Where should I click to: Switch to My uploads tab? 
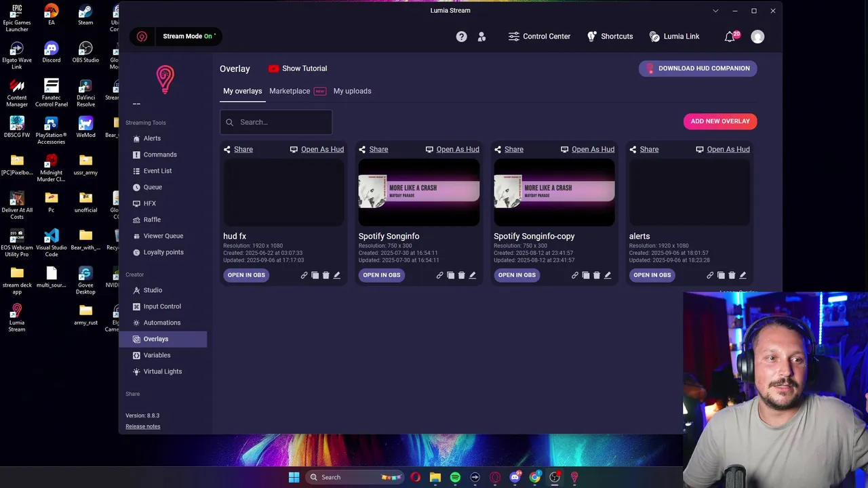pyautogui.click(x=352, y=91)
